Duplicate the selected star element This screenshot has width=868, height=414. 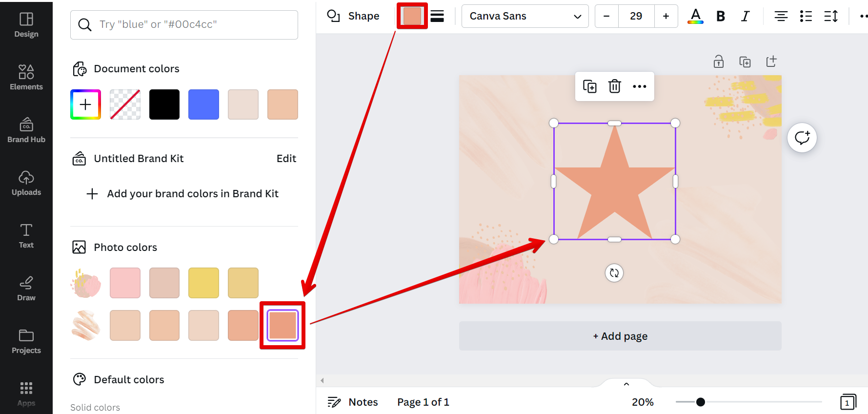pos(589,86)
